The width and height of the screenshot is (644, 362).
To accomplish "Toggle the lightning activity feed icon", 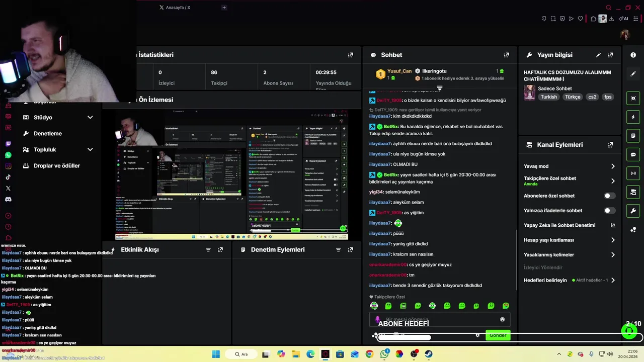I will (633, 117).
